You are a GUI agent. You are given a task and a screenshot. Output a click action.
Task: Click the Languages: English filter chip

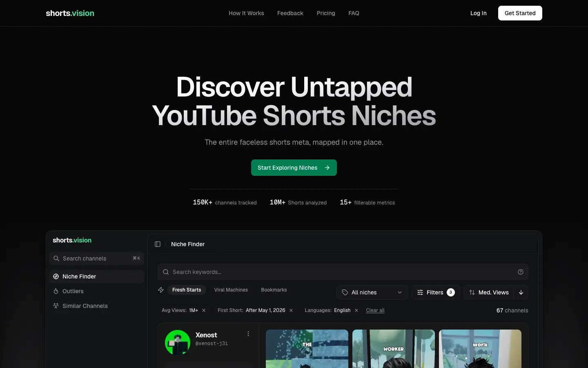pos(331,310)
